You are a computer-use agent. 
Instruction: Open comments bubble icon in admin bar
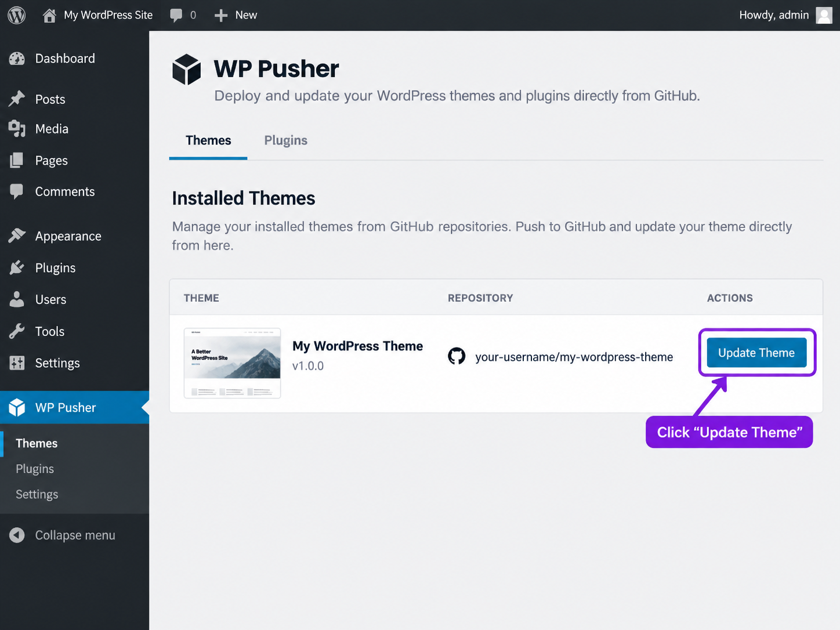coord(176,15)
